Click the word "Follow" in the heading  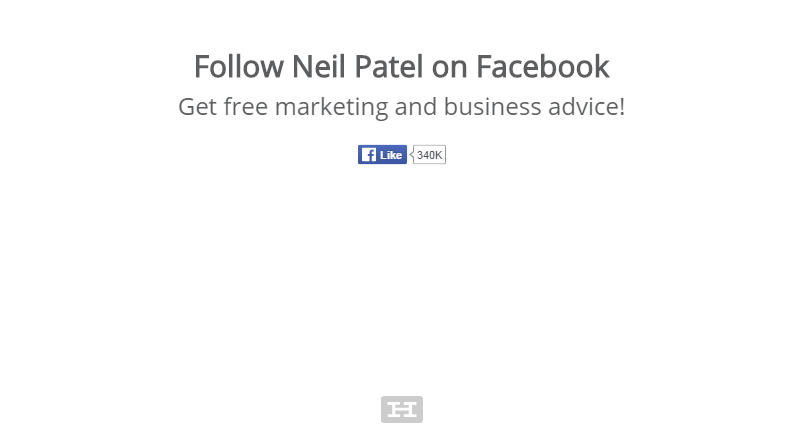tap(238, 67)
